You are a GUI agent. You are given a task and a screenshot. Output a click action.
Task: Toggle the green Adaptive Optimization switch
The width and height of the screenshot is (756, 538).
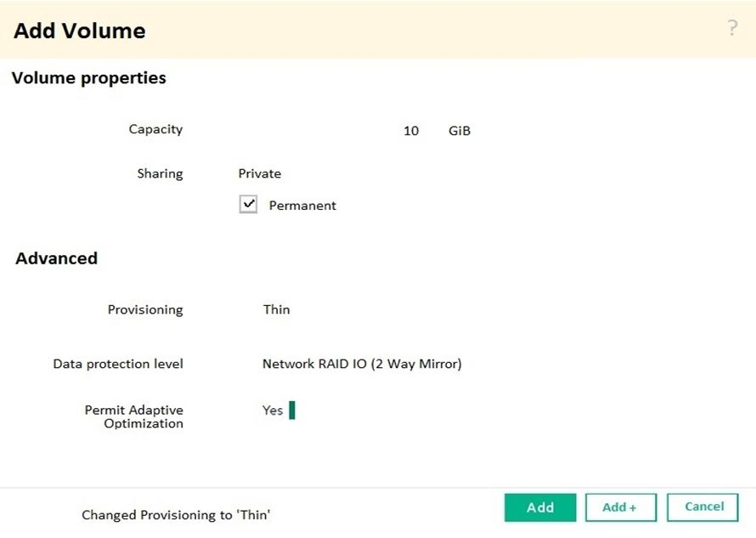292,411
